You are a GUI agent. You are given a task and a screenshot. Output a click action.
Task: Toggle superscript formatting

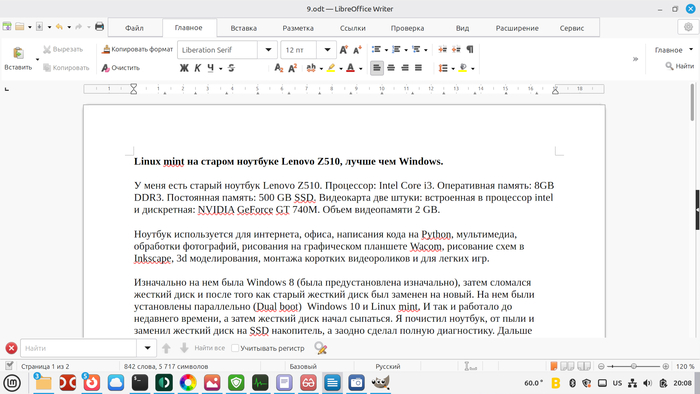[x=293, y=68]
